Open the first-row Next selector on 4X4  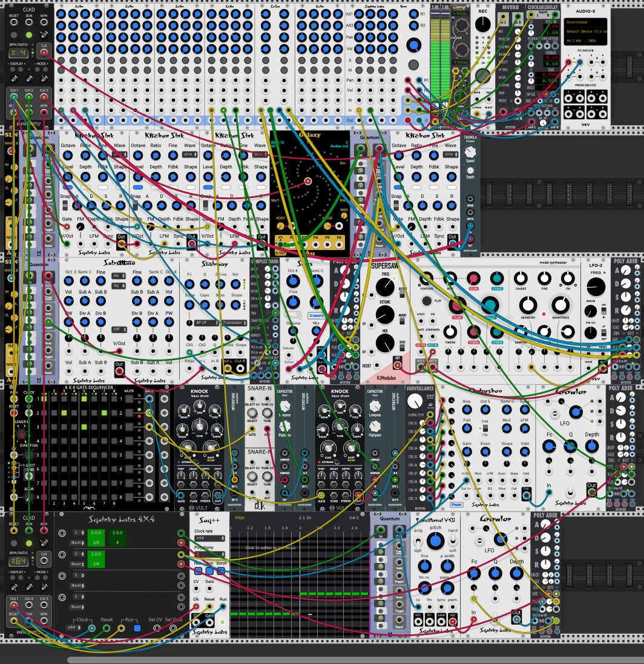tap(78, 542)
